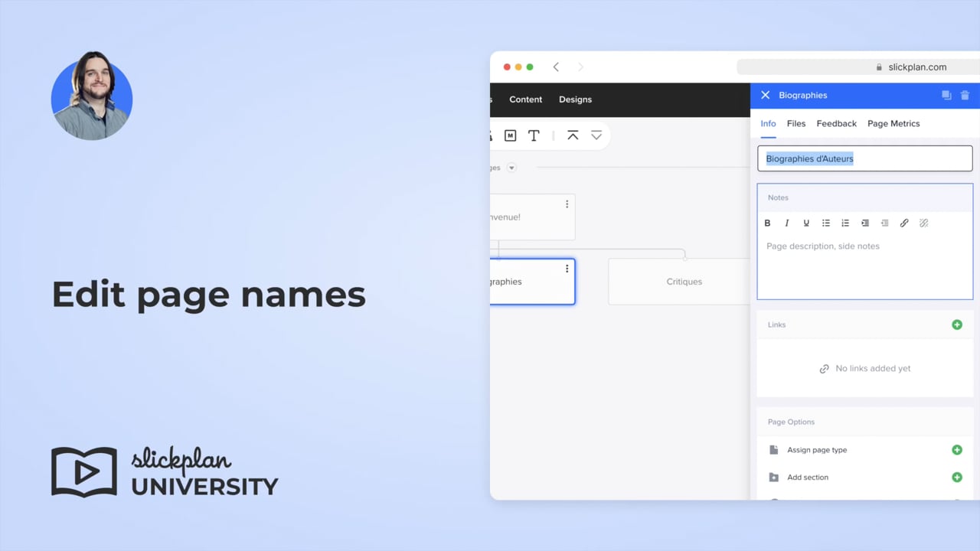Switch to the Info tab

[768, 123]
